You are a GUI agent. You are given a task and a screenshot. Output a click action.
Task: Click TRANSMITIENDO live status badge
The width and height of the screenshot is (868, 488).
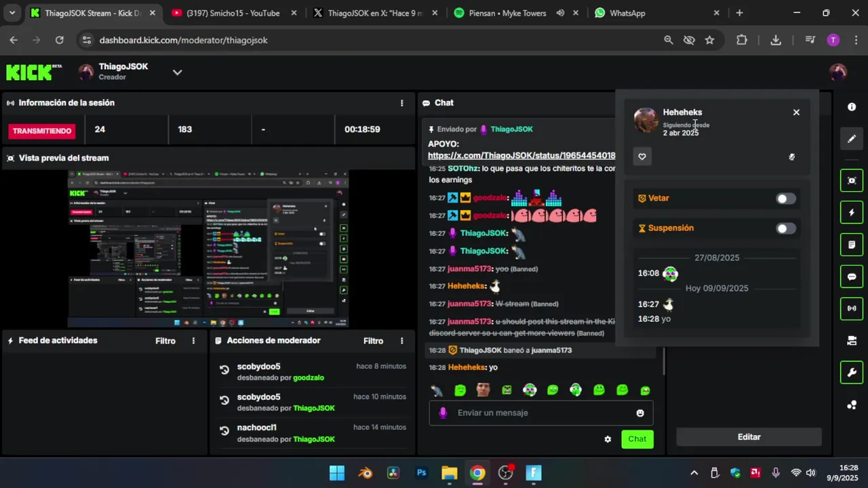click(x=42, y=130)
